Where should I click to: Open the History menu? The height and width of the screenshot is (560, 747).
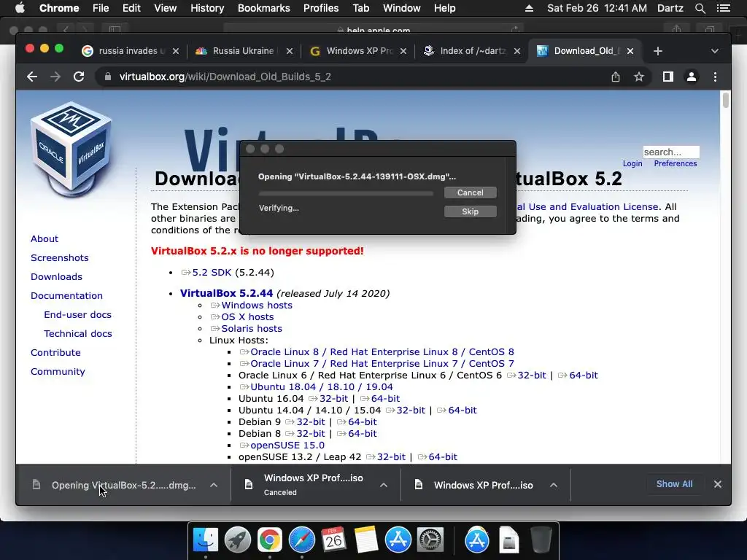click(206, 8)
